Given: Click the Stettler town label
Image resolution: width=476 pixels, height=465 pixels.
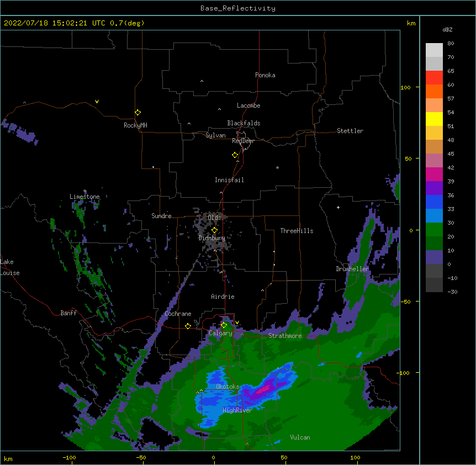Looking at the screenshot, I should 350,131.
